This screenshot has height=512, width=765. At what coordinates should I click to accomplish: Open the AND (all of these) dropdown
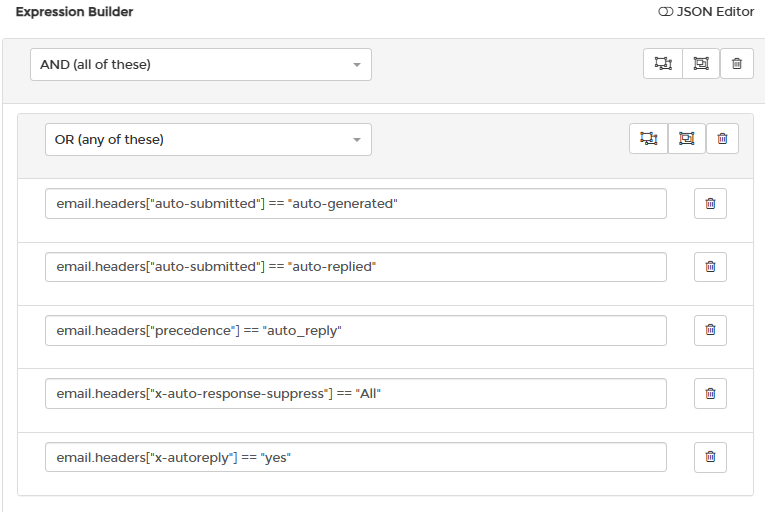[201, 64]
